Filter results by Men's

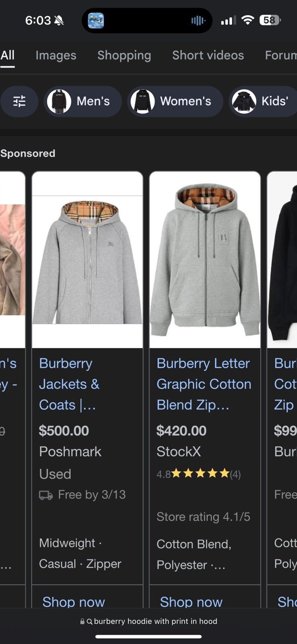pos(82,101)
